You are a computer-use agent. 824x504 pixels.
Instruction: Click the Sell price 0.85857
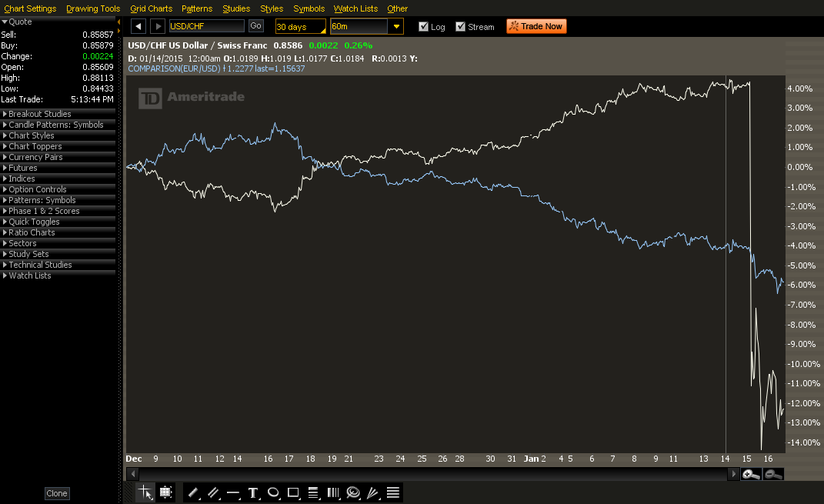point(98,35)
